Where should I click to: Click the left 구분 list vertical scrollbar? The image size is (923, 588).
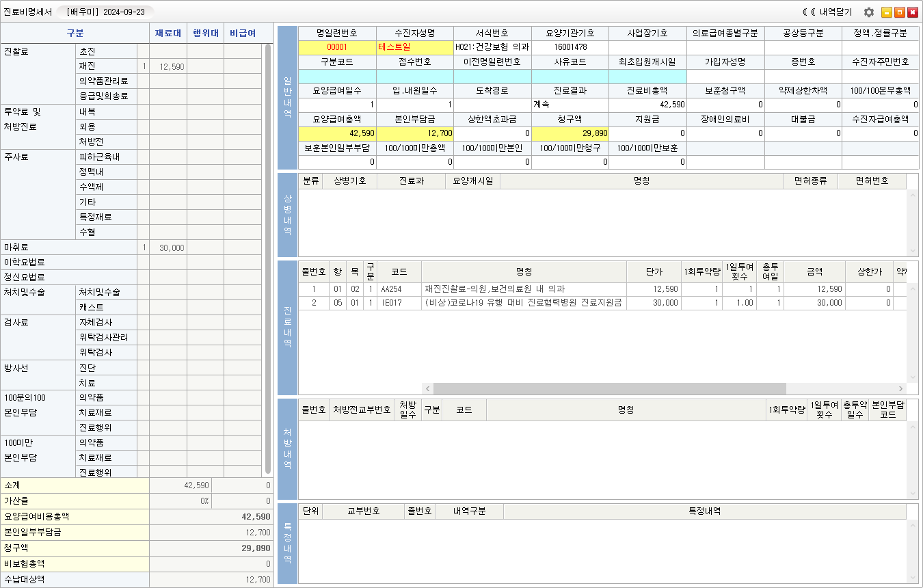coord(269,260)
